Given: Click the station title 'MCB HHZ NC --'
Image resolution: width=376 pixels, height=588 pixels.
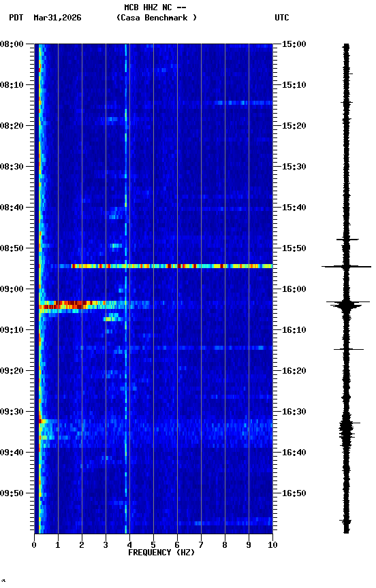Looking at the screenshot, I should 155,7.
